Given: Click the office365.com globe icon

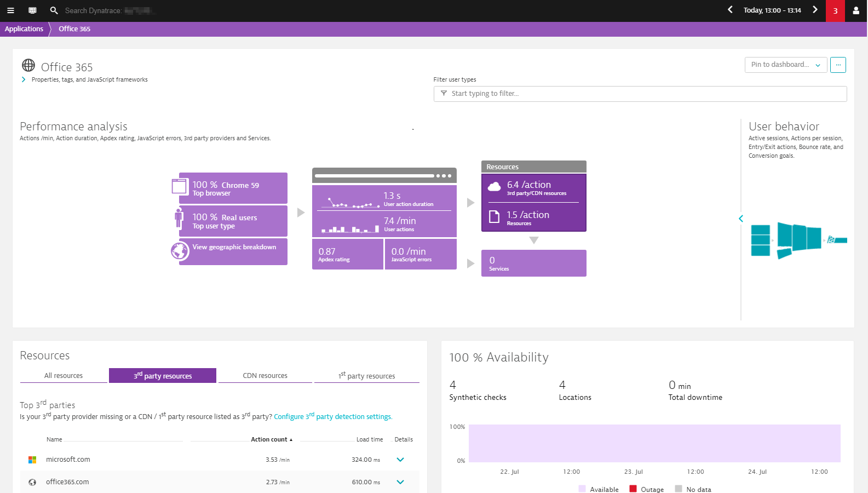Looking at the screenshot, I should tap(32, 482).
